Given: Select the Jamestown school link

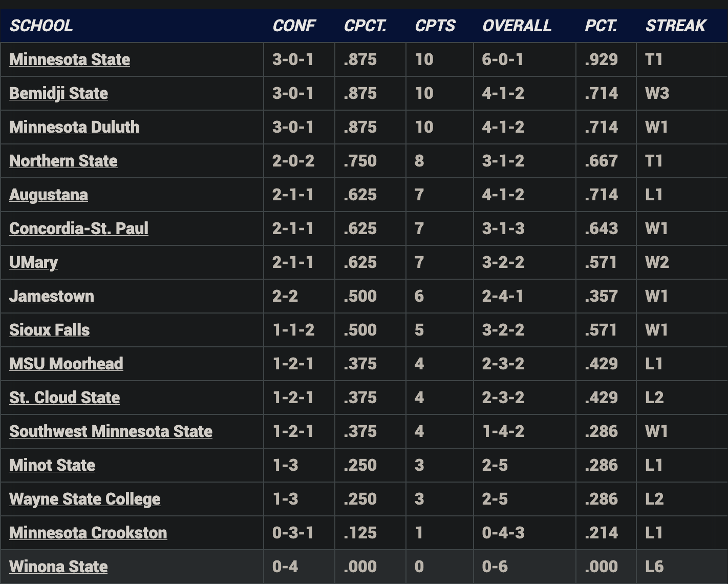Looking at the screenshot, I should tap(52, 296).
